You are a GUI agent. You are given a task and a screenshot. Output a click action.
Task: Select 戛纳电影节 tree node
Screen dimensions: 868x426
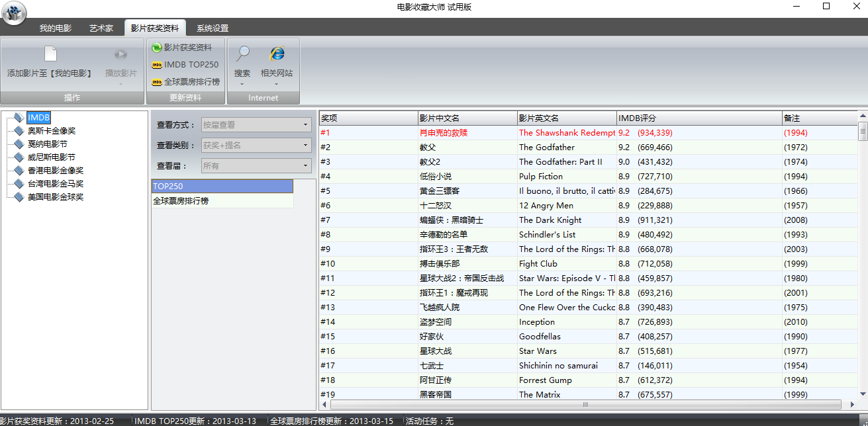pos(47,144)
